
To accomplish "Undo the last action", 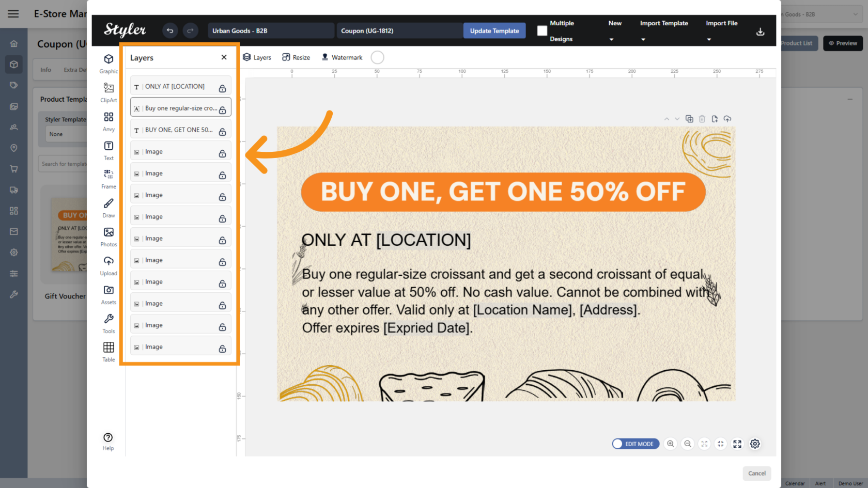I will 169,31.
